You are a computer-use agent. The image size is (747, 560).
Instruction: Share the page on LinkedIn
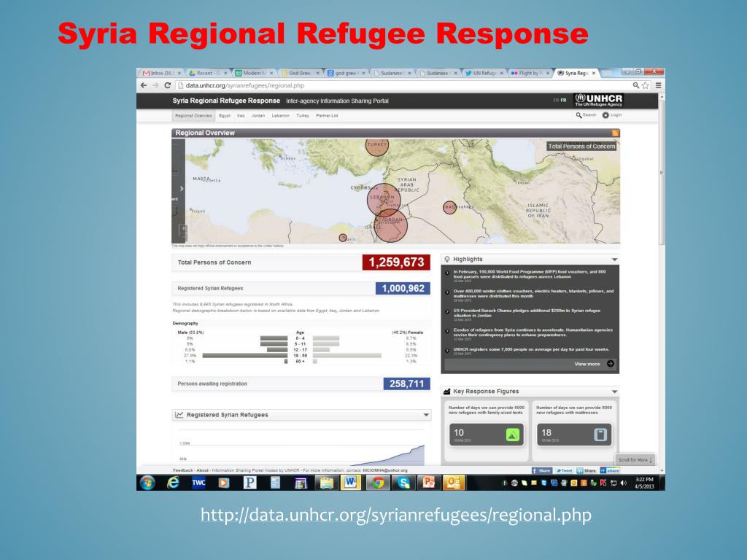587,470
